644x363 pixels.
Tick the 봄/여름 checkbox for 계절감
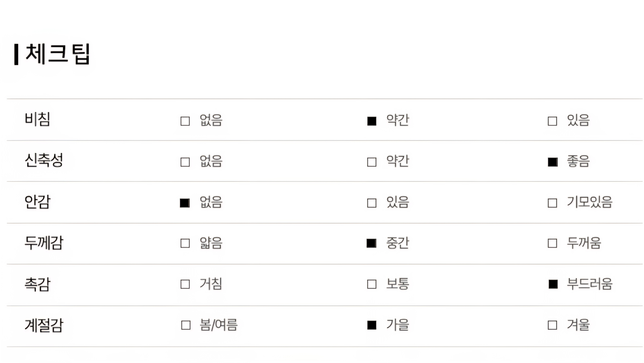click(x=186, y=325)
